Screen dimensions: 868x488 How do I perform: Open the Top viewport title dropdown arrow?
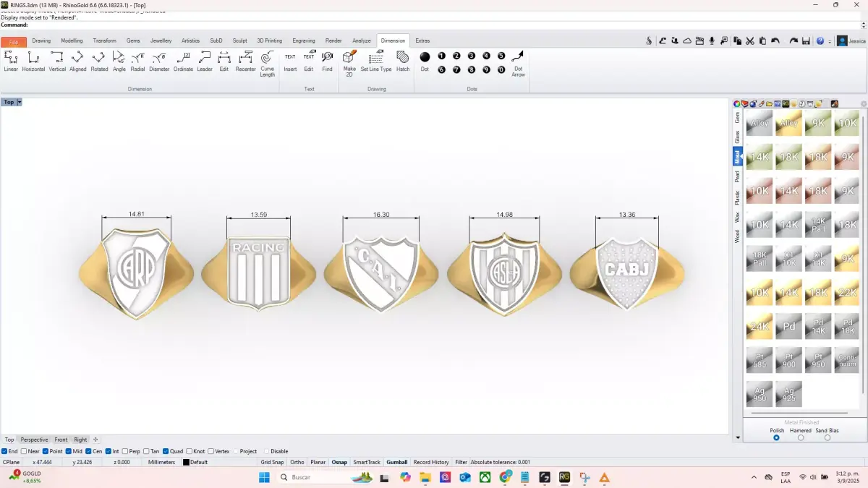[x=20, y=102]
